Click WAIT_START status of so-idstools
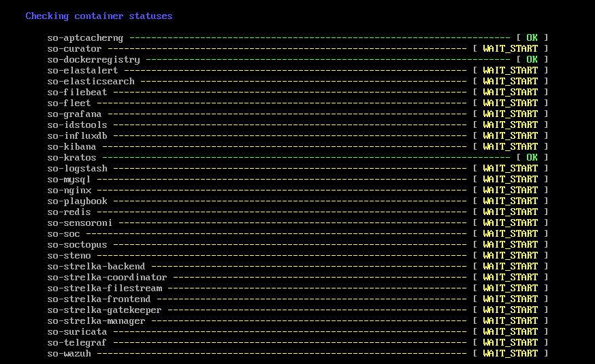This screenshot has width=595, height=364. tap(510, 125)
